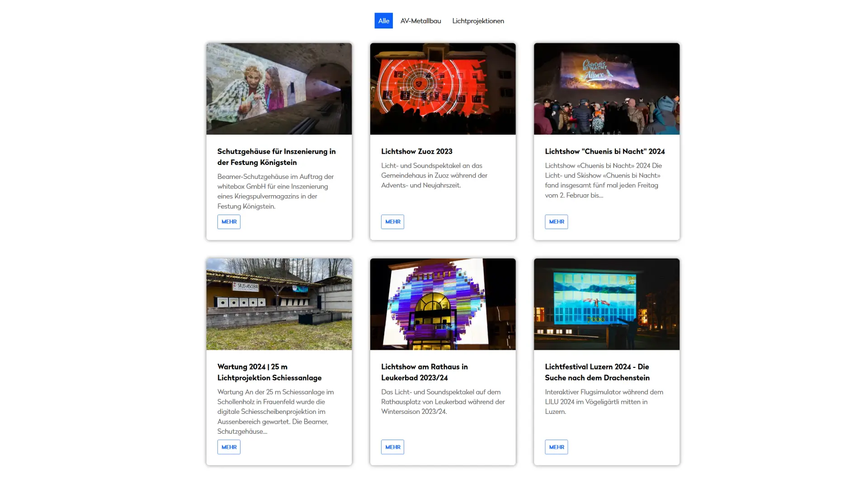Click description starting "Wartung An der 25 m Schiessanlage"
Image resolution: width=868 pixels, height=488 pixels.
coord(275,412)
